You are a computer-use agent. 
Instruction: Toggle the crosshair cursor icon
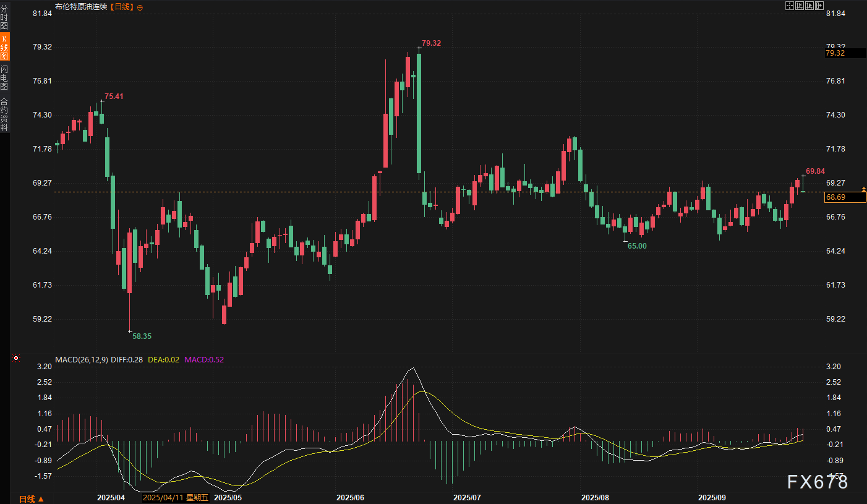790,6
